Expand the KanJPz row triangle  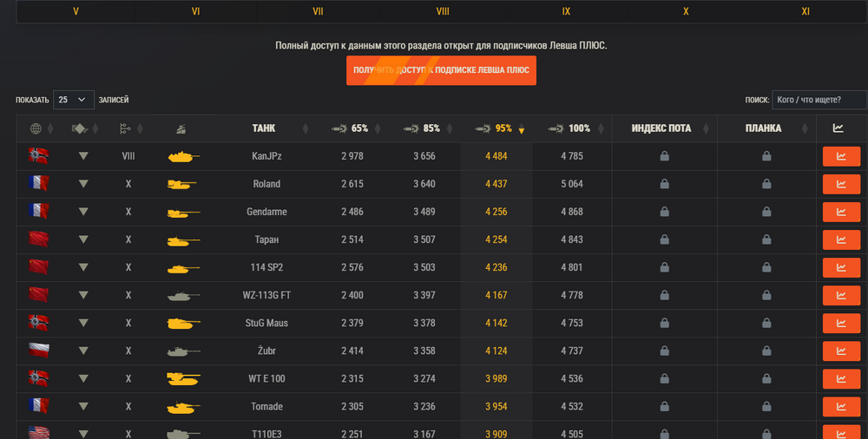[x=83, y=156]
